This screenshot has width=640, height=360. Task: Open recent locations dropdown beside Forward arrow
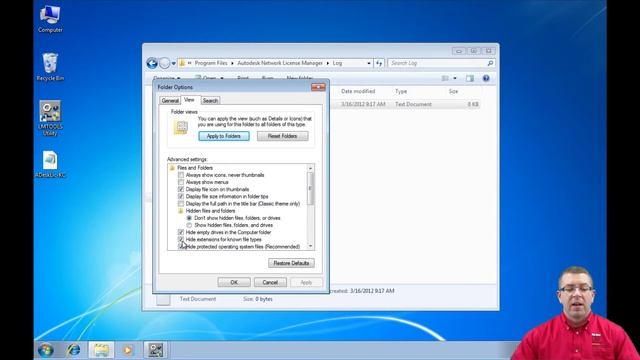pyautogui.click(x=173, y=64)
